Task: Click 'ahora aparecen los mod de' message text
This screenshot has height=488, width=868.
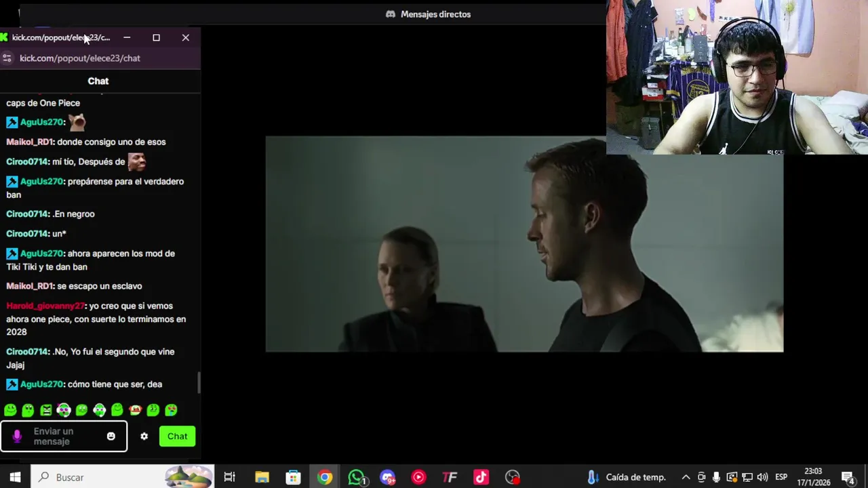Action: [121, 253]
